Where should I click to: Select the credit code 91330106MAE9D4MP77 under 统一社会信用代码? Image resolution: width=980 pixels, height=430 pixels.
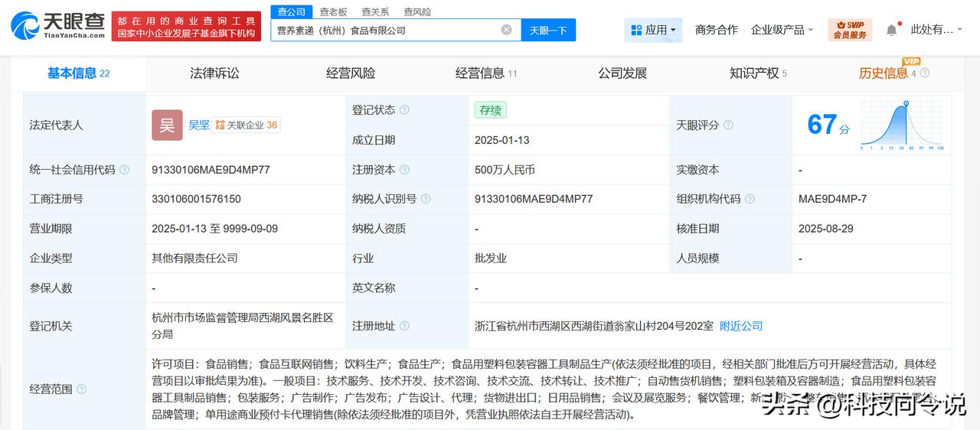pyautogui.click(x=211, y=170)
